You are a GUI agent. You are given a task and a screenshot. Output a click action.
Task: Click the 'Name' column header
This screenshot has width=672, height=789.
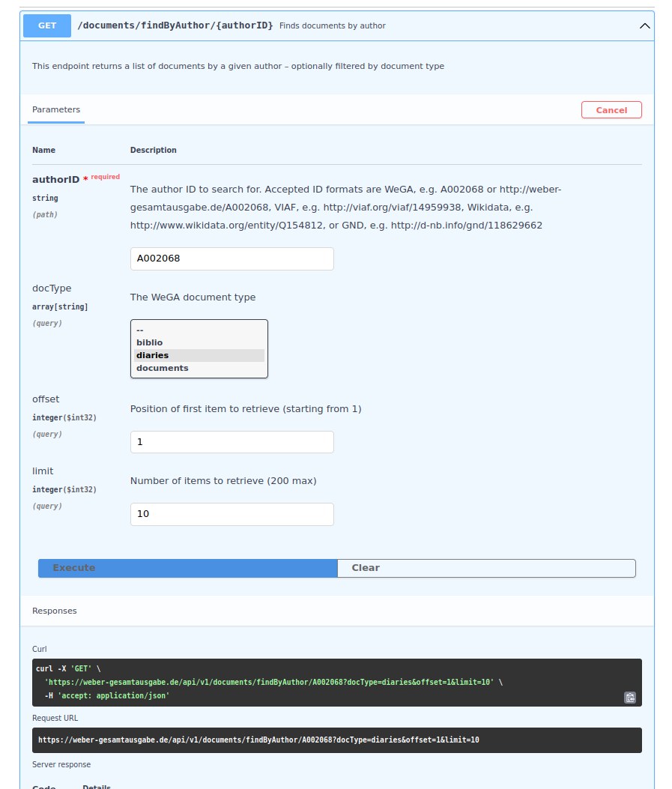43,150
